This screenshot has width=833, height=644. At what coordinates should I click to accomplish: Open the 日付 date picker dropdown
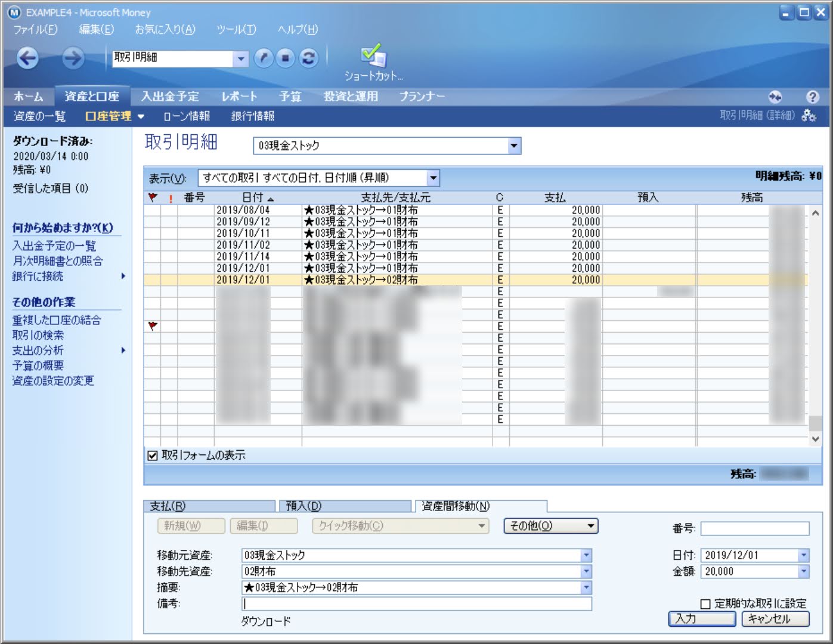click(804, 555)
